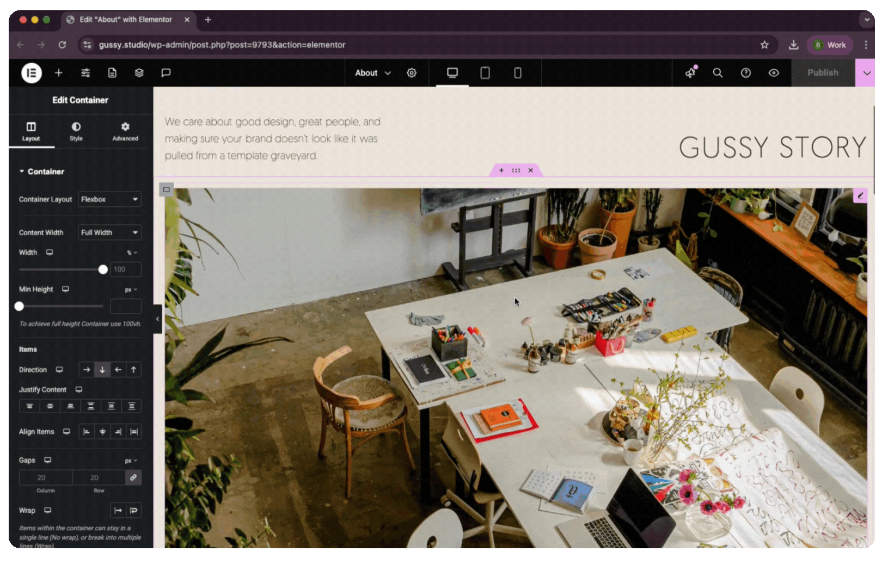Click the Add Element plus icon

[x=58, y=73]
